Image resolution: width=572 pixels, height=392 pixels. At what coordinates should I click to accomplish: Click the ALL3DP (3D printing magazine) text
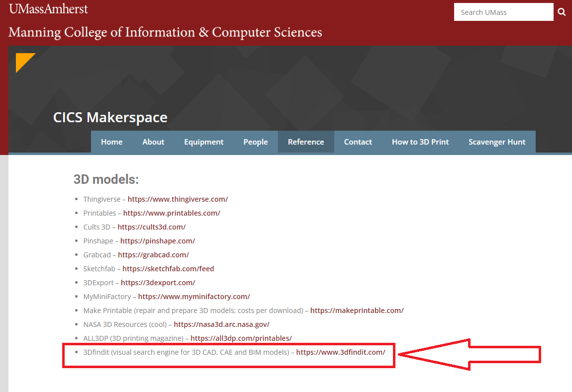[133, 338]
